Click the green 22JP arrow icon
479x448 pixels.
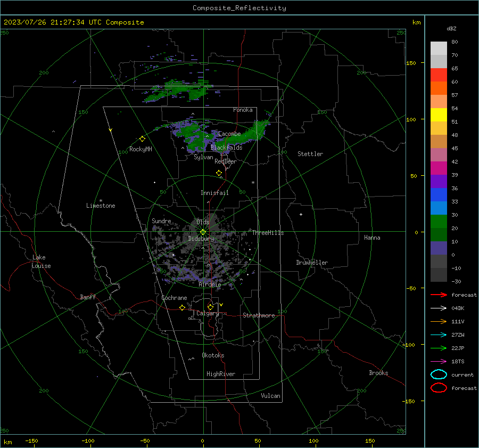click(x=439, y=348)
